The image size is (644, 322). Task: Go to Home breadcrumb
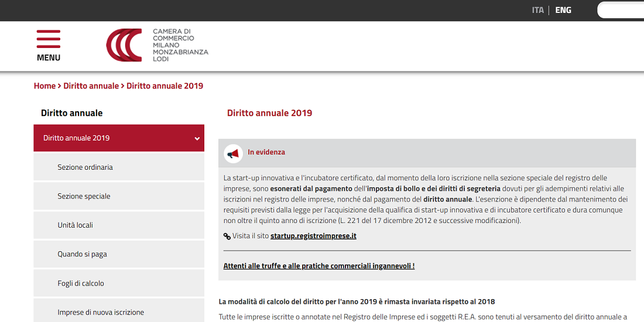point(44,86)
